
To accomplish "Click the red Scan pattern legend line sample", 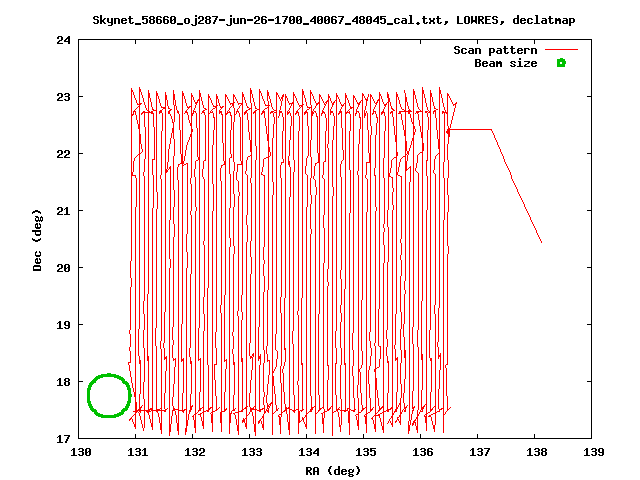I will coord(562,49).
